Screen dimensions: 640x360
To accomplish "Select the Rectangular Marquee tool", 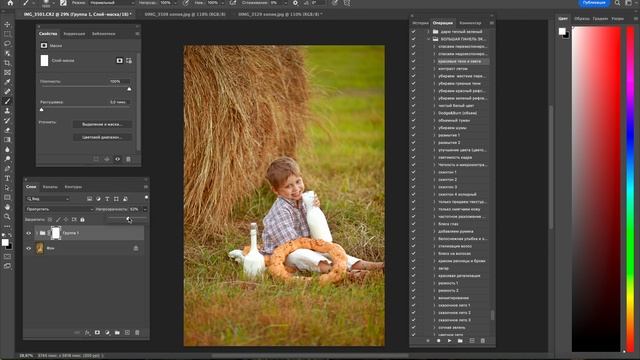I will [x=7, y=34].
